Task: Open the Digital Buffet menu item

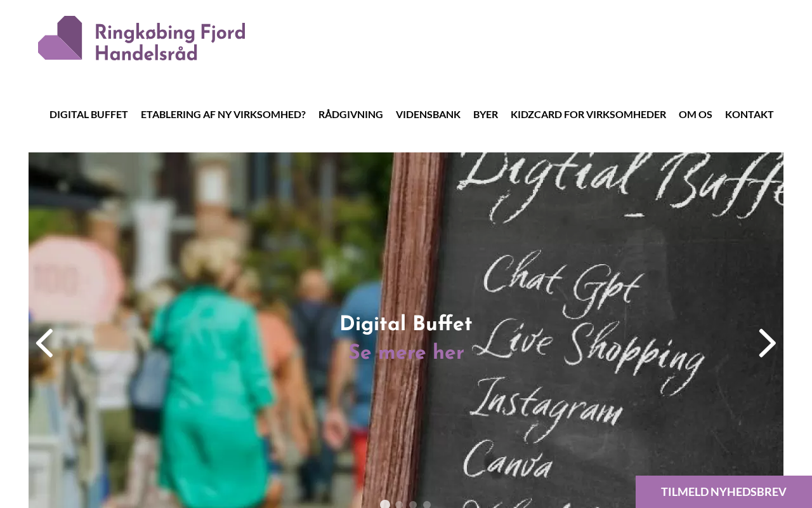Action: [x=89, y=114]
